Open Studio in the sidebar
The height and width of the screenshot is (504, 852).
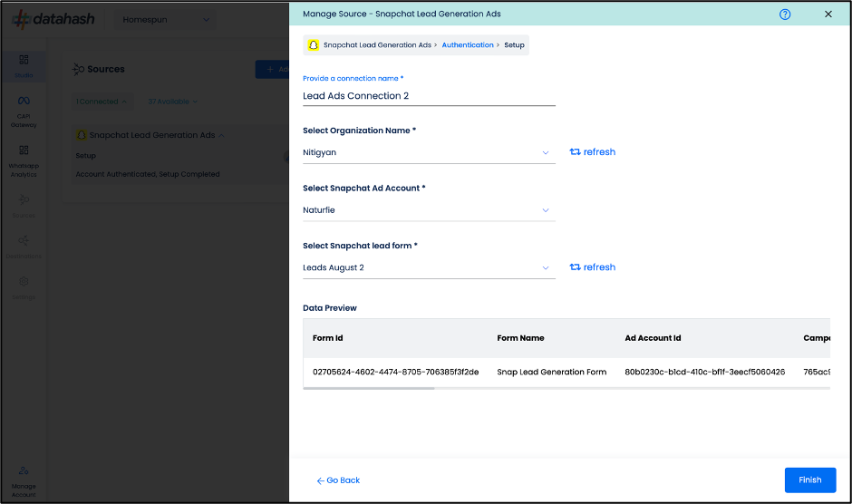[24, 66]
